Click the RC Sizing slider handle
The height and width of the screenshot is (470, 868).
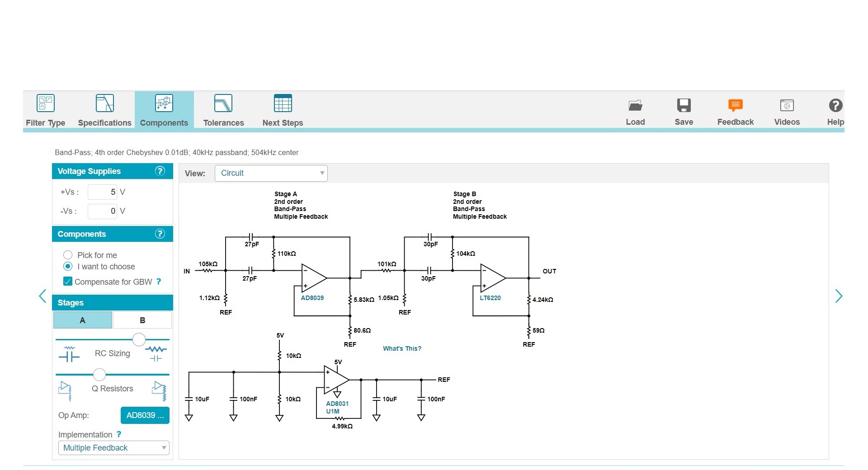pyautogui.click(x=139, y=339)
